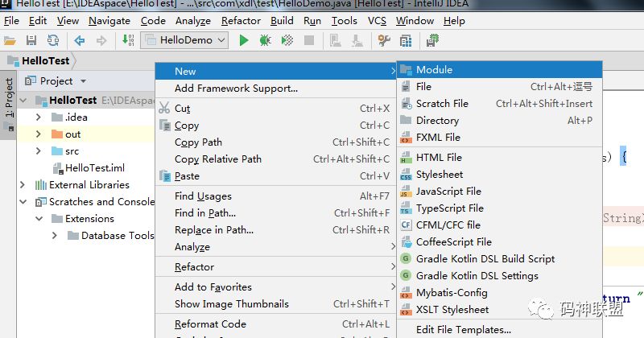Click the HelloTest breadcrumb in navigation bar
Screen dimensions: 644x338
coord(45,60)
